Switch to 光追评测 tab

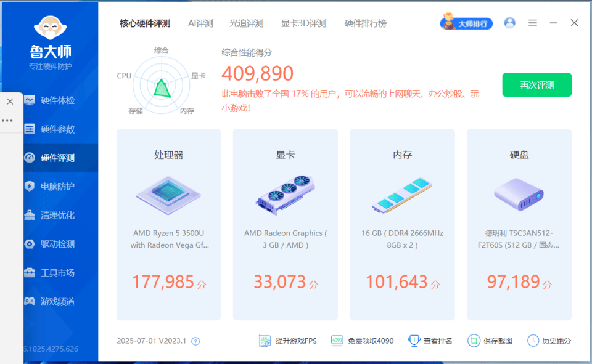tap(247, 23)
